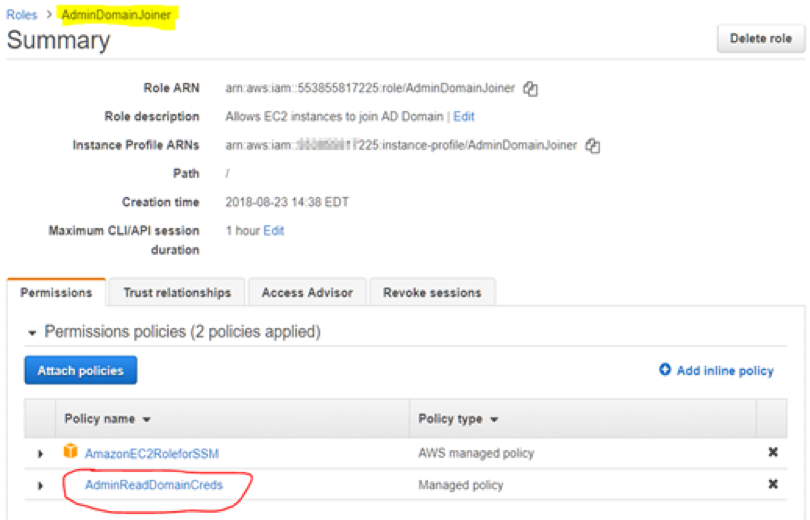Click the Instance Profile ARN value
The height and width of the screenshot is (520, 810).
[401, 146]
